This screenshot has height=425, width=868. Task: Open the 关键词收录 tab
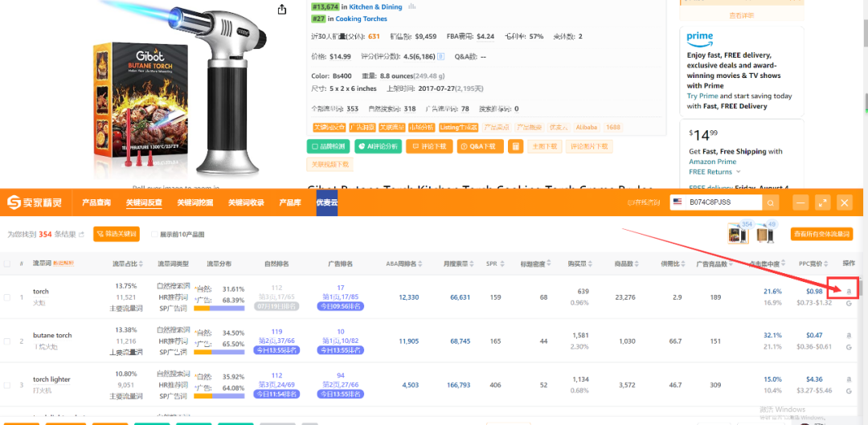pyautogui.click(x=247, y=202)
